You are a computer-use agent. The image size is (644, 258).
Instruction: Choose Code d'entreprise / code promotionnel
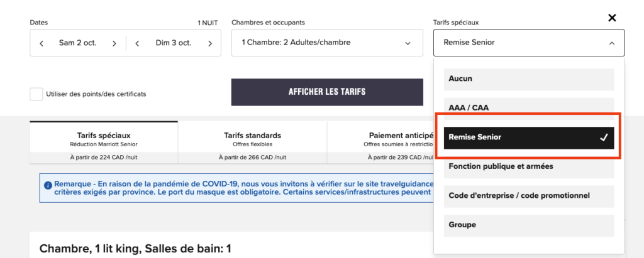(528, 196)
